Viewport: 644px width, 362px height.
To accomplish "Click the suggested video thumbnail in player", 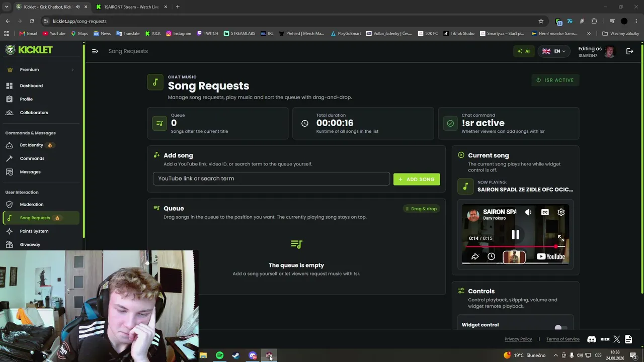I will point(514,257).
